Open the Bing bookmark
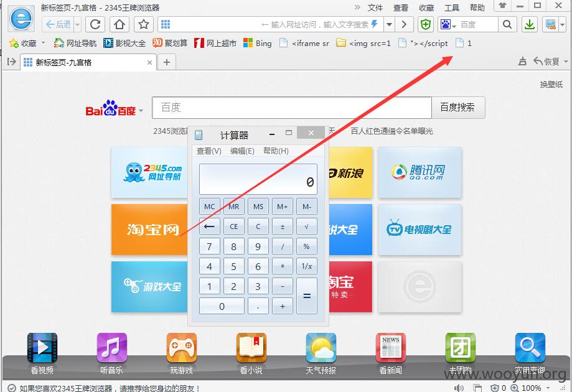The width and height of the screenshot is (572, 392). click(258, 43)
